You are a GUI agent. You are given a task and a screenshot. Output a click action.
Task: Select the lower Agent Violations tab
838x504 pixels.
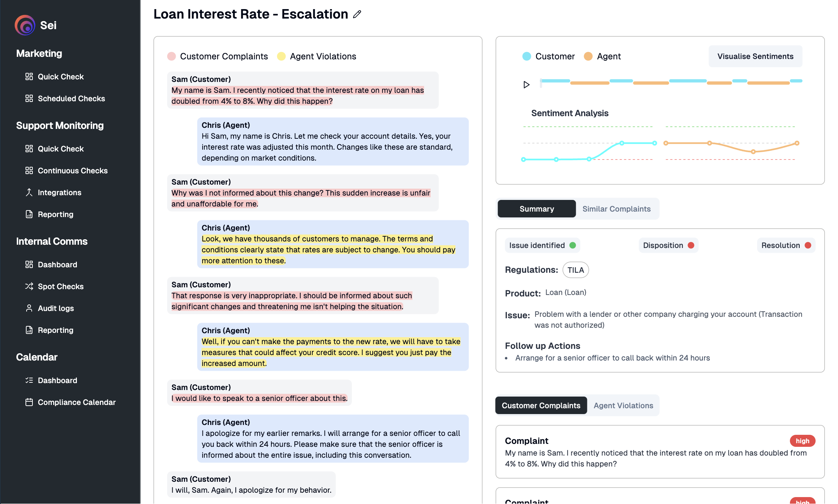623,405
